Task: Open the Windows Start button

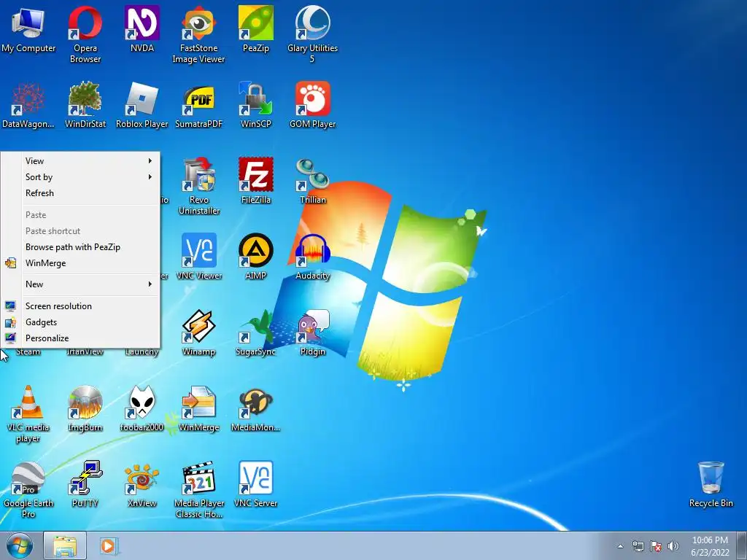Action: pyautogui.click(x=20, y=546)
